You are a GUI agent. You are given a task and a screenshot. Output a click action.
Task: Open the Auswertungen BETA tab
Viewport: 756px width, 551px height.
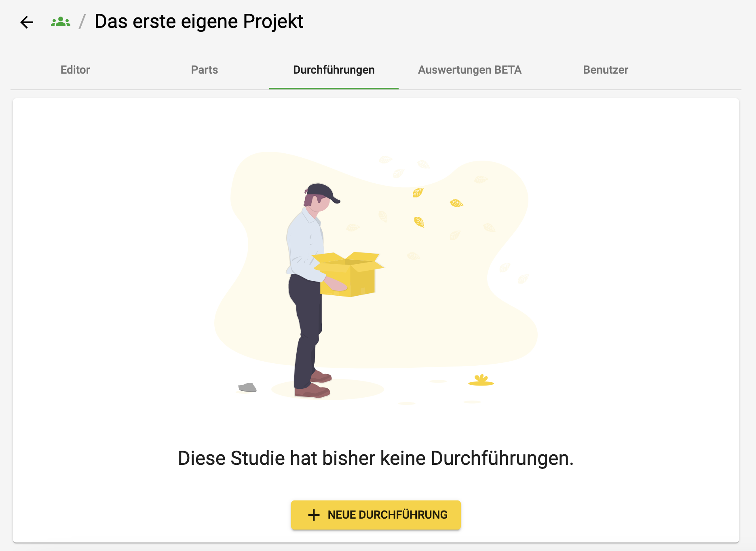click(470, 70)
